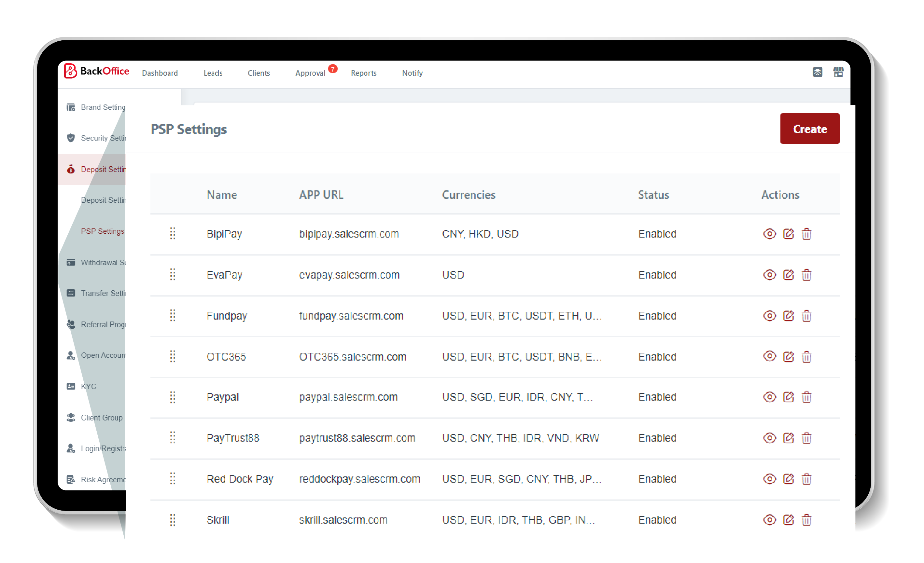View the BipiPay PSP details eye icon
924x563 pixels.
point(769,234)
